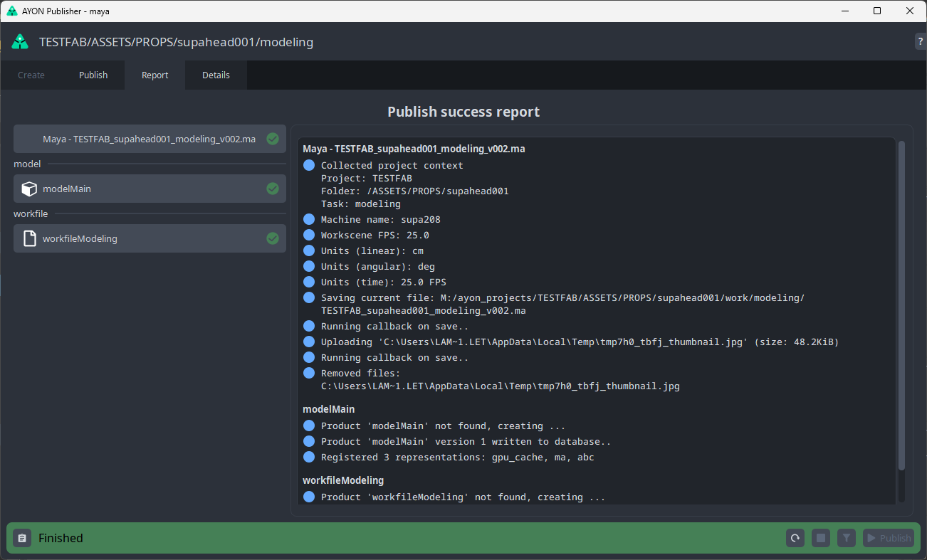Click the "Product 'modelMain' not found, creating" line
927x560 pixels.
[x=444, y=426]
